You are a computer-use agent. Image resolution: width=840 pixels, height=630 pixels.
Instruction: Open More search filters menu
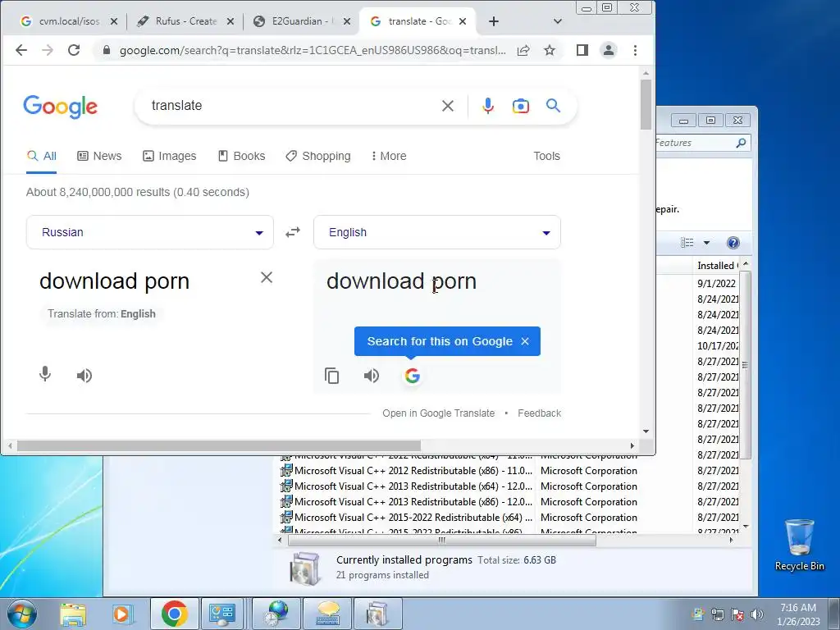coord(389,156)
